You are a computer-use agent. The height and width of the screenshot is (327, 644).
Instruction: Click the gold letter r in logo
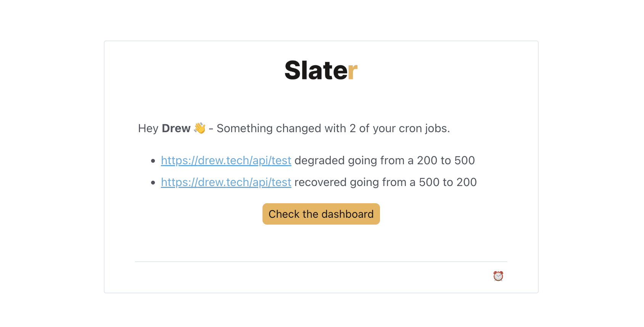(353, 72)
